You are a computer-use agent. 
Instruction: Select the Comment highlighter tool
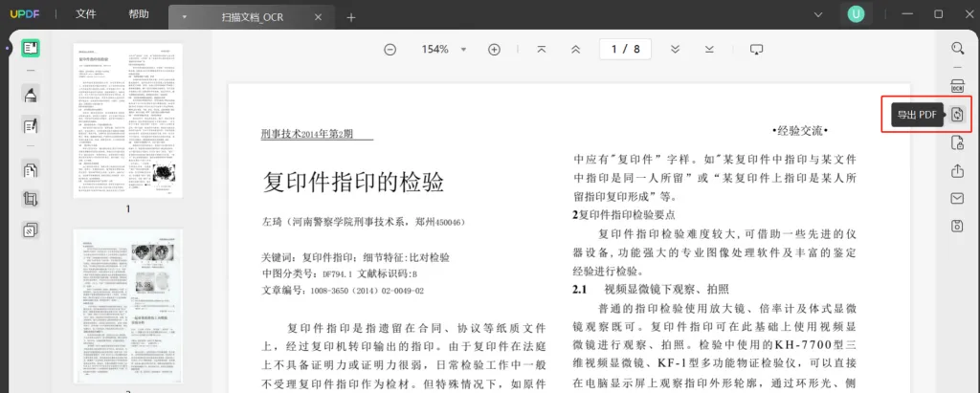pyautogui.click(x=31, y=95)
